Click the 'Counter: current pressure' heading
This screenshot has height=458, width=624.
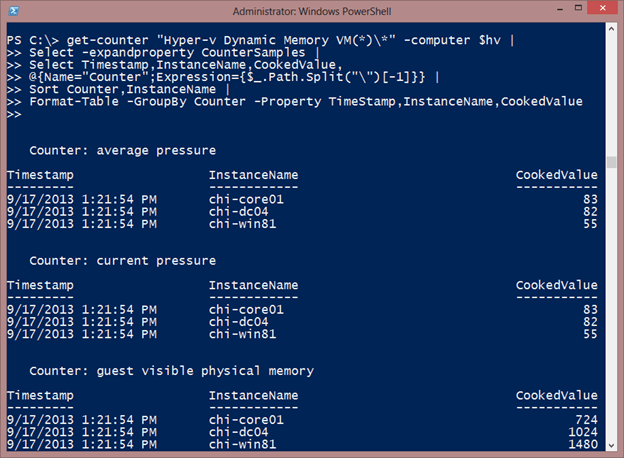click(x=123, y=261)
